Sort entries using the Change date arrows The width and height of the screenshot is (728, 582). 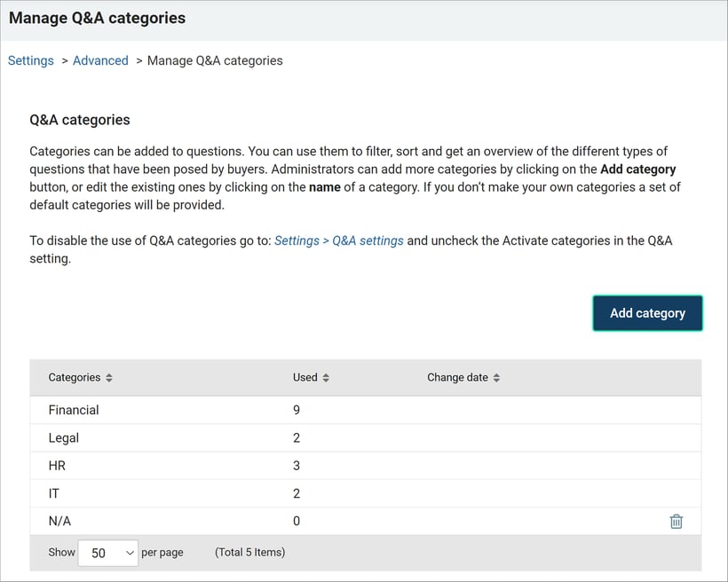[x=495, y=377]
